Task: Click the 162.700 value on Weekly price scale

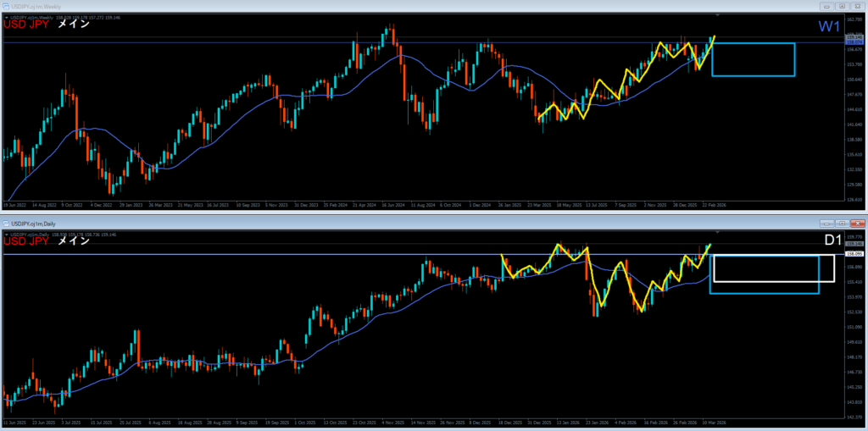Action: click(x=856, y=19)
